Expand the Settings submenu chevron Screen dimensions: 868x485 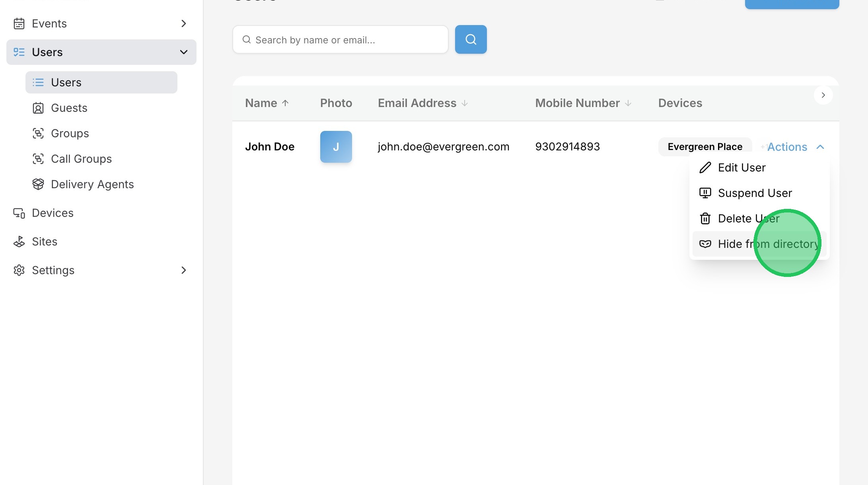pos(183,270)
